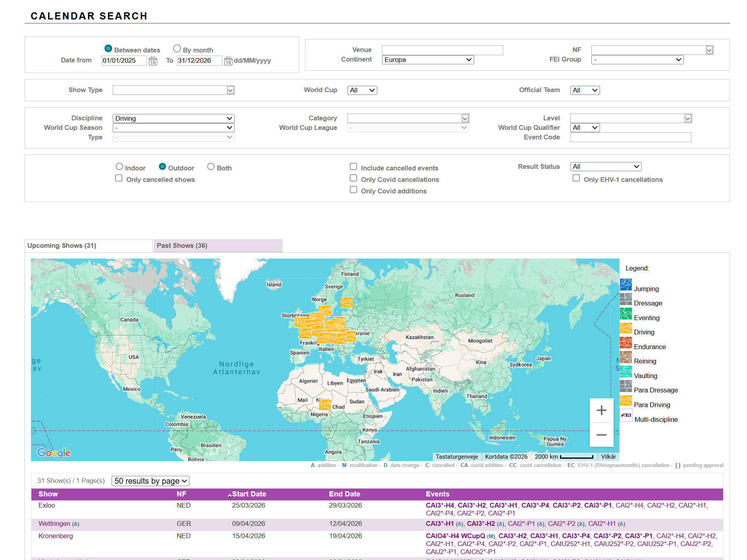The width and height of the screenshot is (747, 560).
Task: Expand the Discipline dropdown set to Driving
Action: point(174,118)
